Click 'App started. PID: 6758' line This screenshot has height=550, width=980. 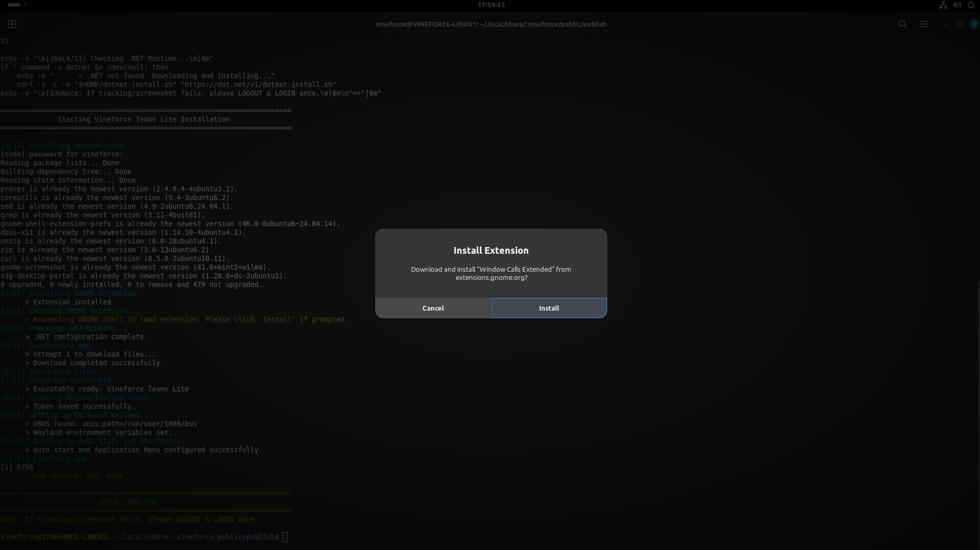coord(74,476)
